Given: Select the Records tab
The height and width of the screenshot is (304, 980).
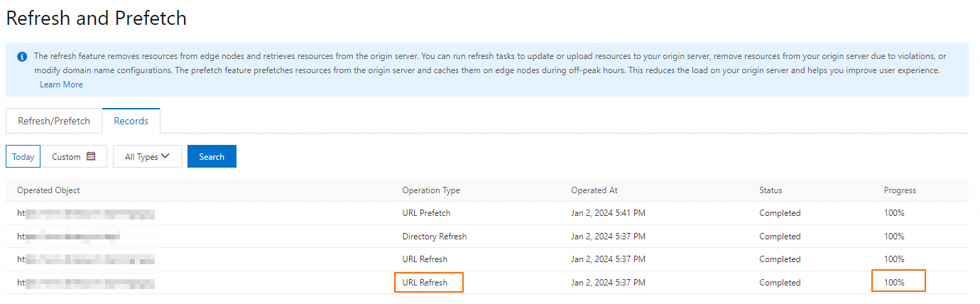Looking at the screenshot, I should point(131,121).
